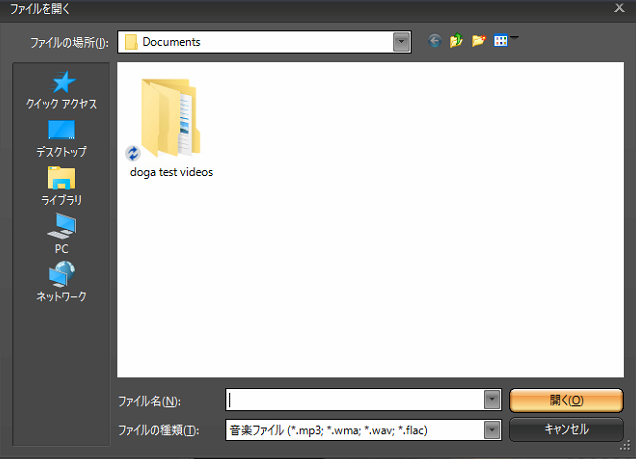Open ネットワーク in the places bar
636x459 pixels.
pyautogui.click(x=61, y=281)
